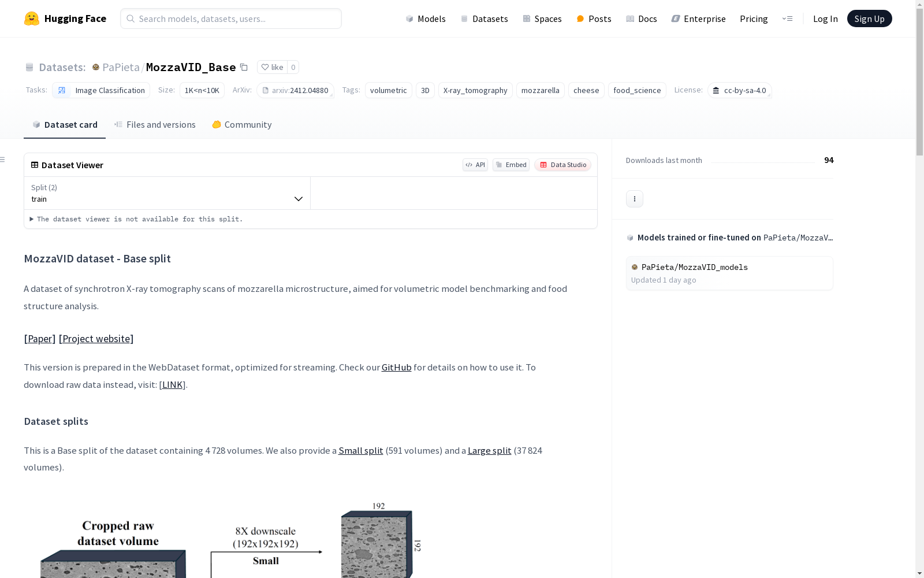Click the PaPieta avatar next to dataset owner
The width and height of the screenshot is (924, 578).
pos(96,68)
